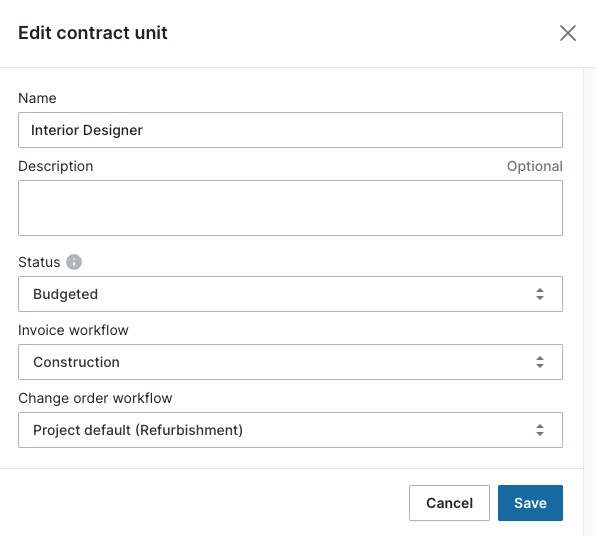Viewport: 596px width, 536px height.
Task: Click the Change order workflow label
Action: tap(95, 398)
